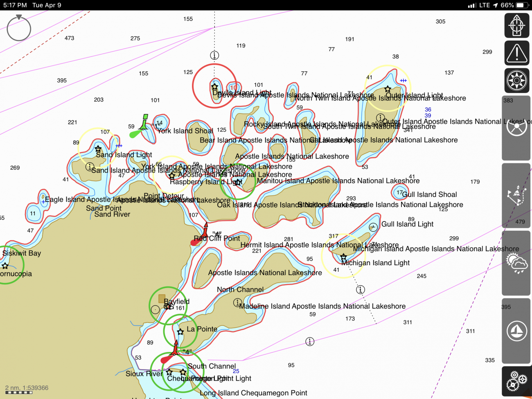Tap the 245 depth sounding
Image resolution: width=532 pixels, height=399 pixels.
pos(422,276)
